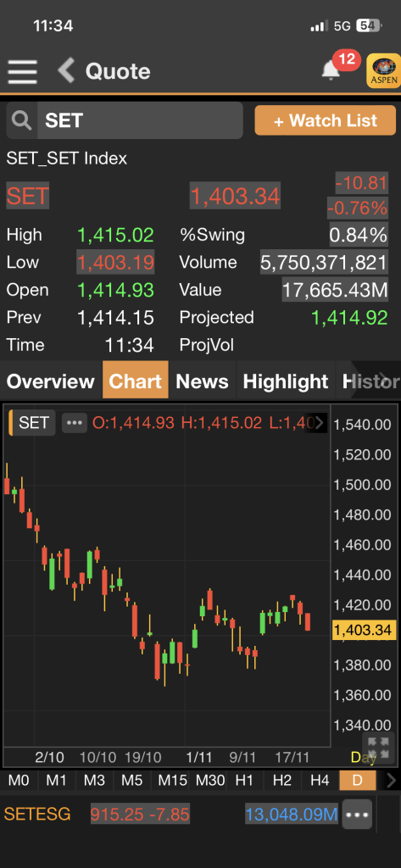This screenshot has width=401, height=868.
Task: Switch to the Overview tab
Action: point(50,381)
